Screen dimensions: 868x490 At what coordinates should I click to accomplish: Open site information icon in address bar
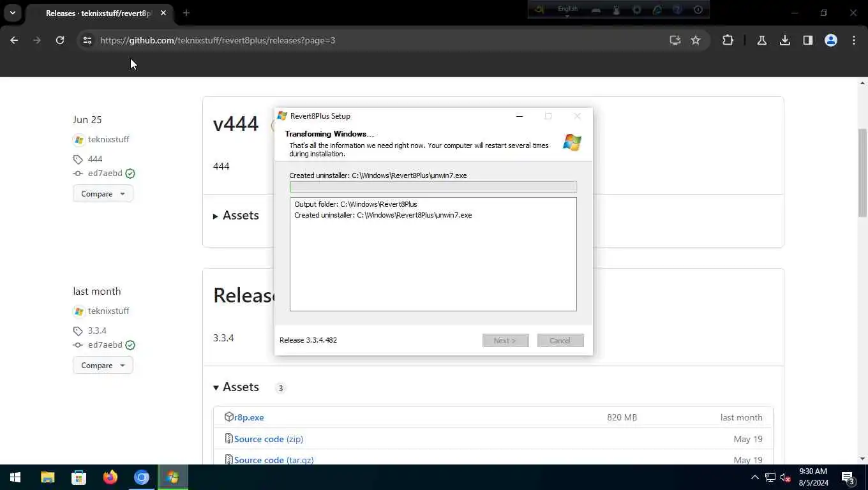click(x=87, y=40)
